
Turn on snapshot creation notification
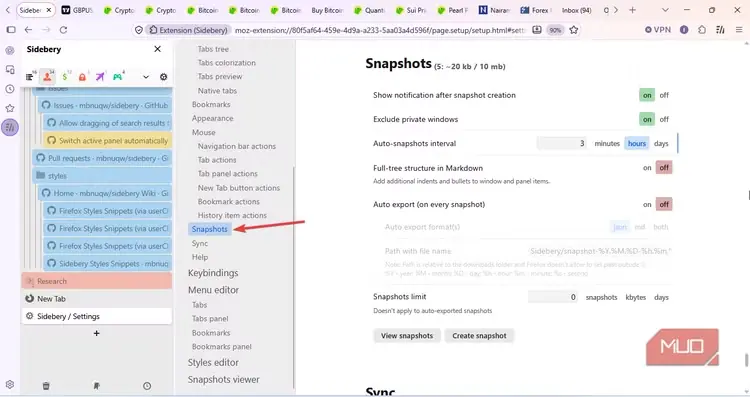647,95
